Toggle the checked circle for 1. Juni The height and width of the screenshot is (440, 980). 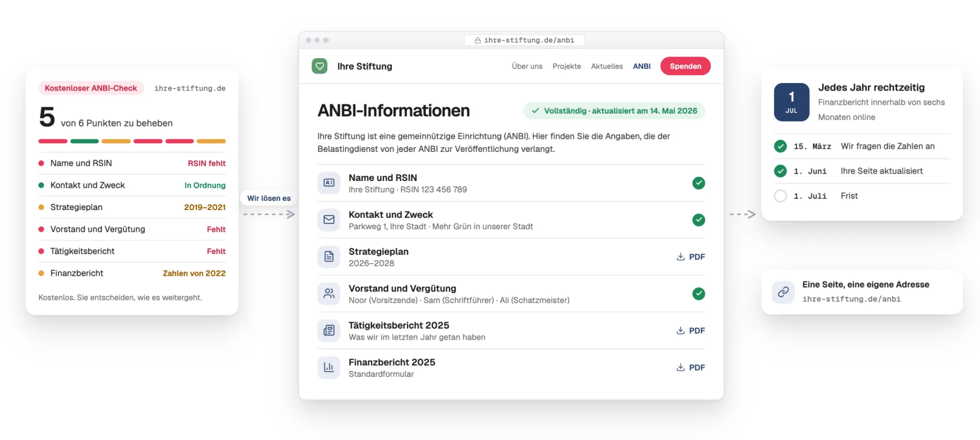pyautogui.click(x=780, y=171)
